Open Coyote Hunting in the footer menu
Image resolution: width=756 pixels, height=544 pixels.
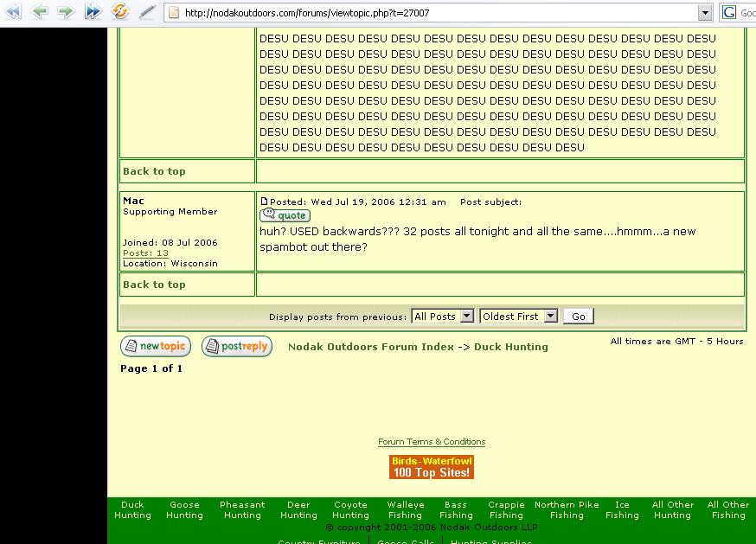[350, 509]
